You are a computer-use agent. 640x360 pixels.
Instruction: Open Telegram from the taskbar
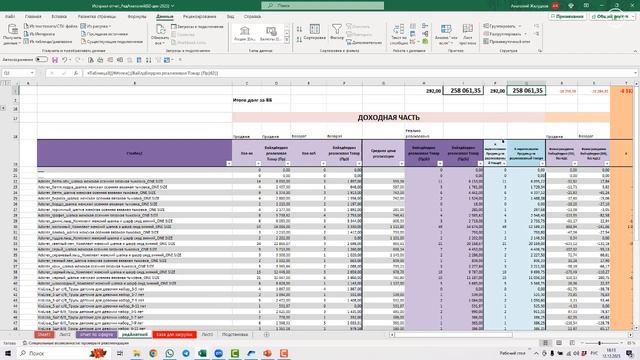point(186,353)
